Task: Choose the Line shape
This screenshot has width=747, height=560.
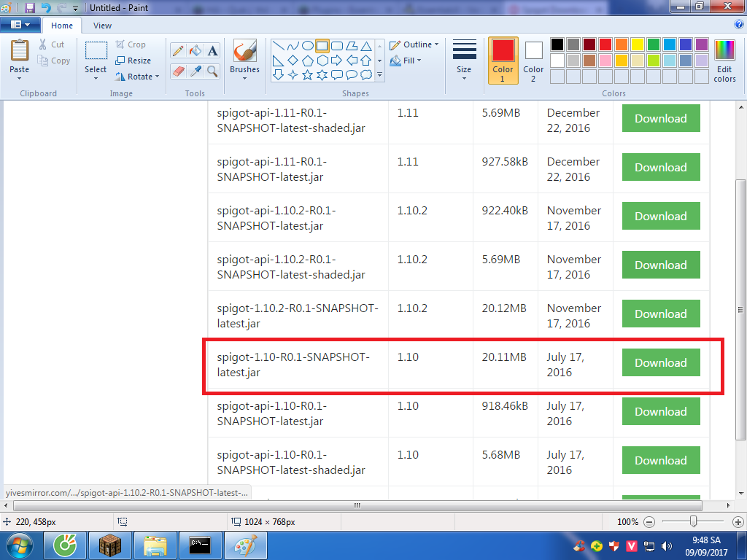Action: 279,46
